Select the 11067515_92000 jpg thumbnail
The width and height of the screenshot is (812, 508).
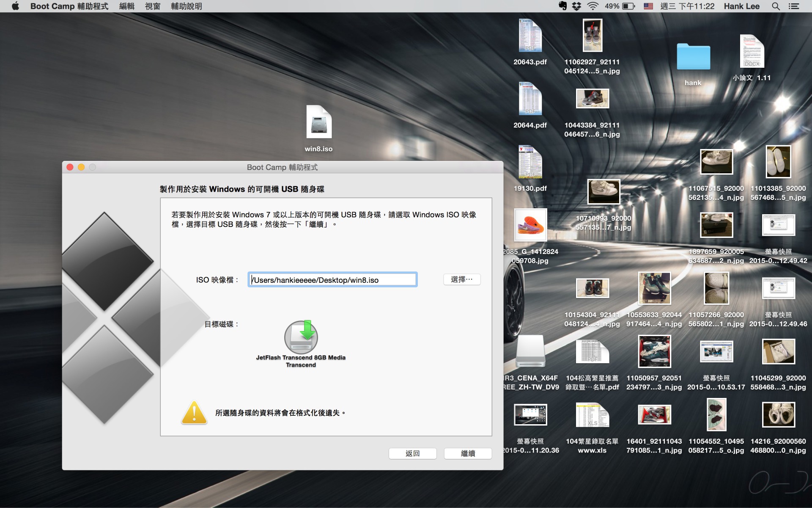716,162
